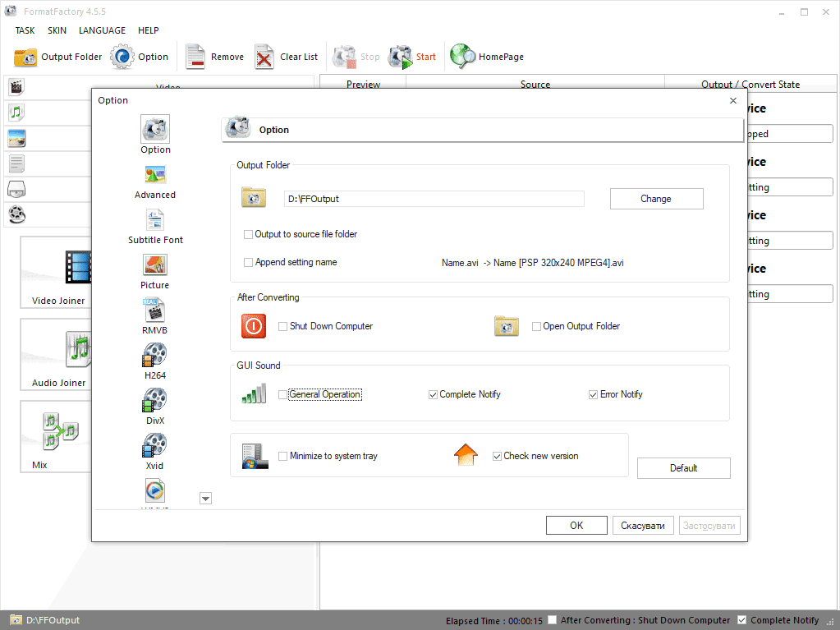Open the Subtitle Font settings page
Image resolution: width=840 pixels, height=630 pixels.
(155, 227)
